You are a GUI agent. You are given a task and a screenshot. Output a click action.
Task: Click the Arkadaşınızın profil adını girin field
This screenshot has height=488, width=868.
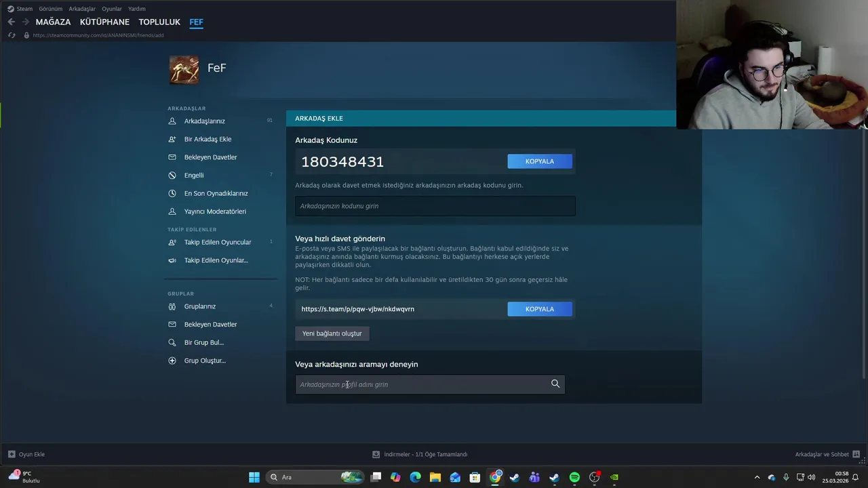430,384
